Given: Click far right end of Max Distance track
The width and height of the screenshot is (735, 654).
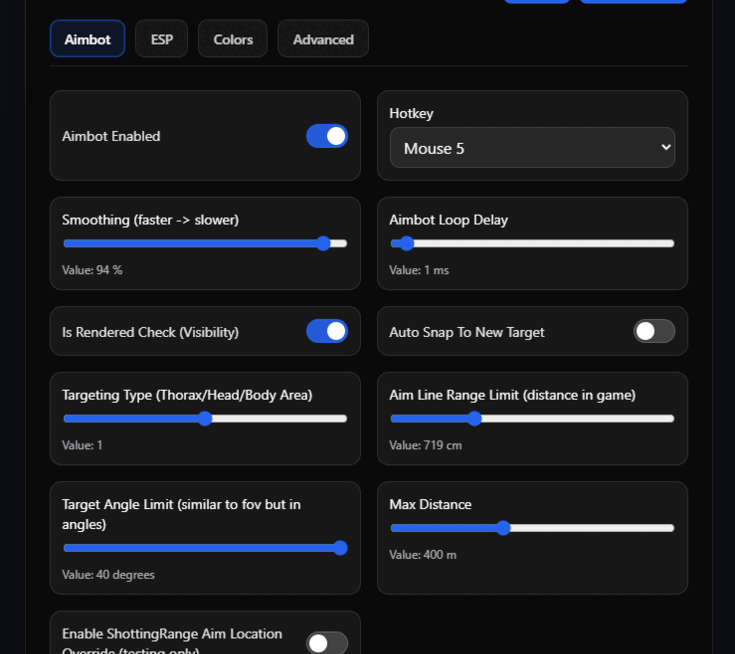Looking at the screenshot, I should tap(671, 528).
